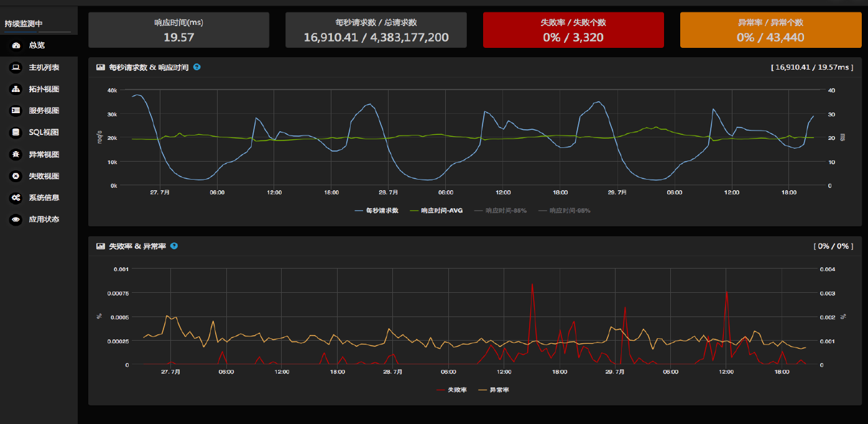Click the red 失败率 / 失败个数 card
The height and width of the screenshot is (424, 868).
[x=573, y=30]
